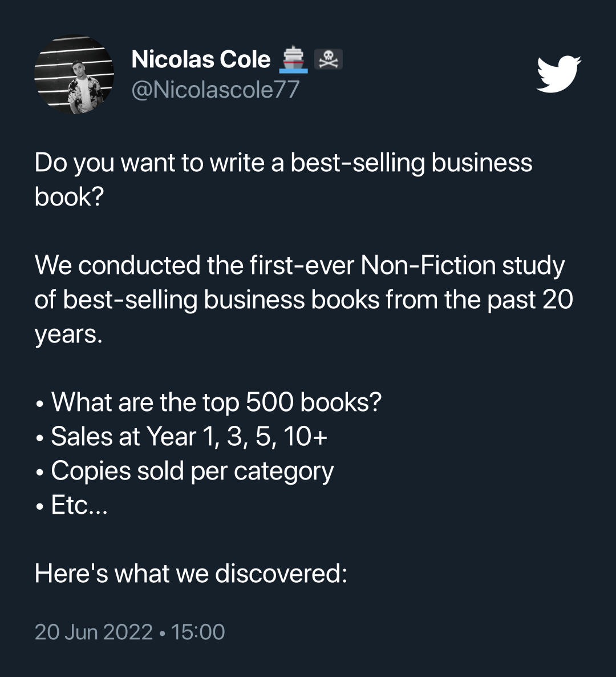Select the 'Do you want to write' line
This screenshot has width=616, height=677.
[283, 163]
